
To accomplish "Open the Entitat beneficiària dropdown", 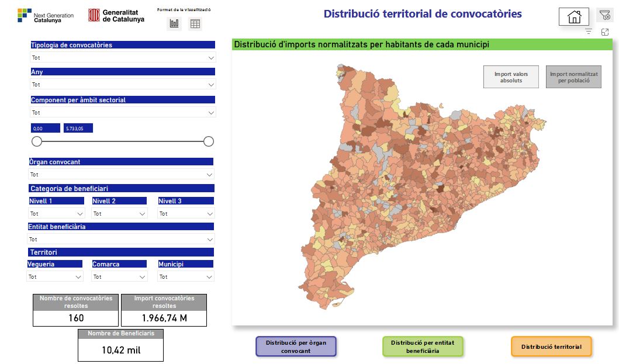I will point(121,239).
